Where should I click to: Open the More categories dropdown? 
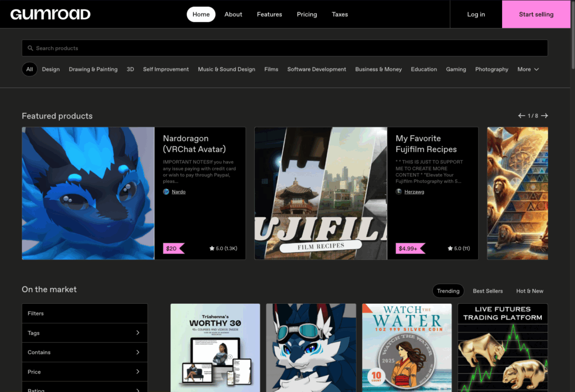pyautogui.click(x=528, y=69)
